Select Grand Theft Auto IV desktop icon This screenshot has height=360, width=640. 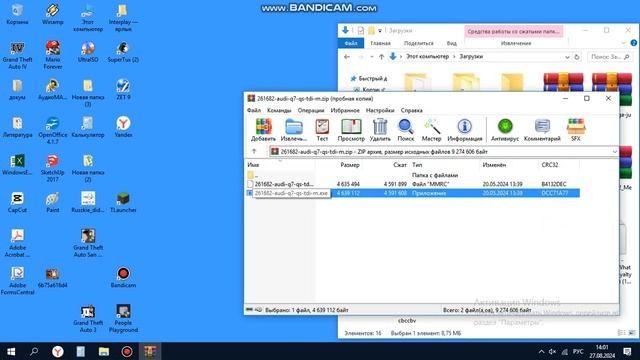(17, 56)
